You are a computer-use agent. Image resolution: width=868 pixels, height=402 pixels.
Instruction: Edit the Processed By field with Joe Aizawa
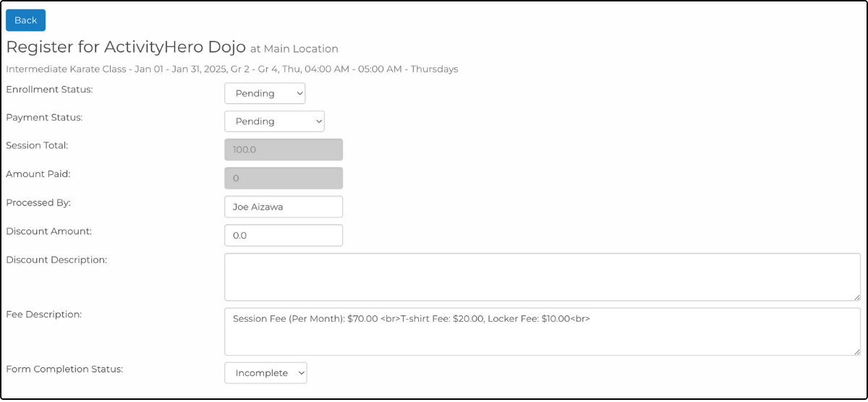284,207
